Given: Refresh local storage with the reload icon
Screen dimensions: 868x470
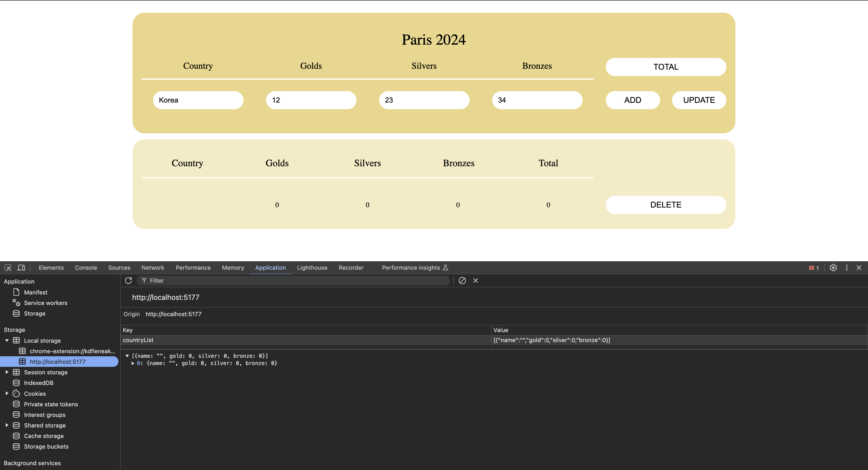Looking at the screenshot, I should 128,281.
